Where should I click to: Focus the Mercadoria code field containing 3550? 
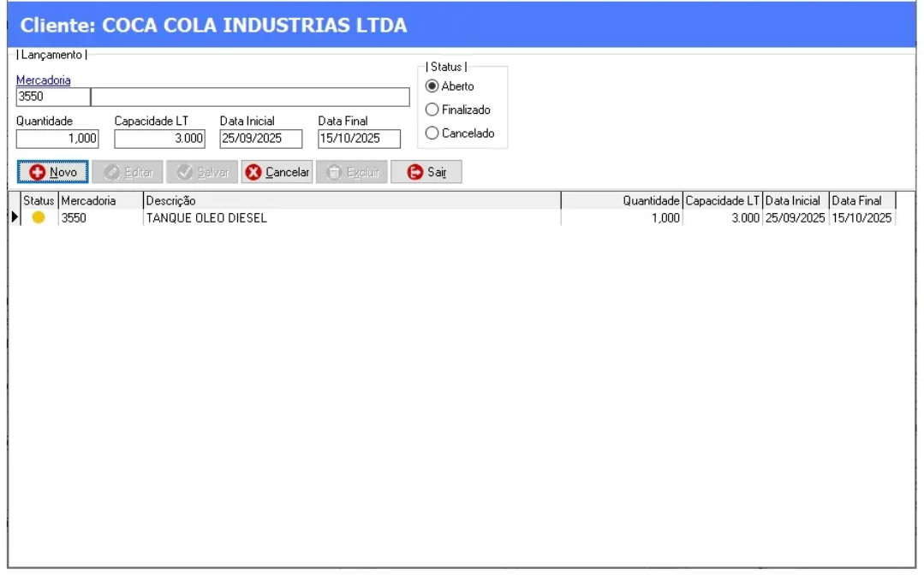53,97
